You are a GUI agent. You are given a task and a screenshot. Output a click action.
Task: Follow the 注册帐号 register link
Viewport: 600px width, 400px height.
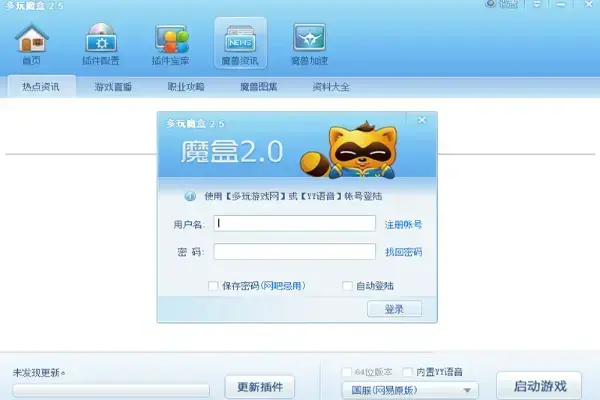pos(403,224)
